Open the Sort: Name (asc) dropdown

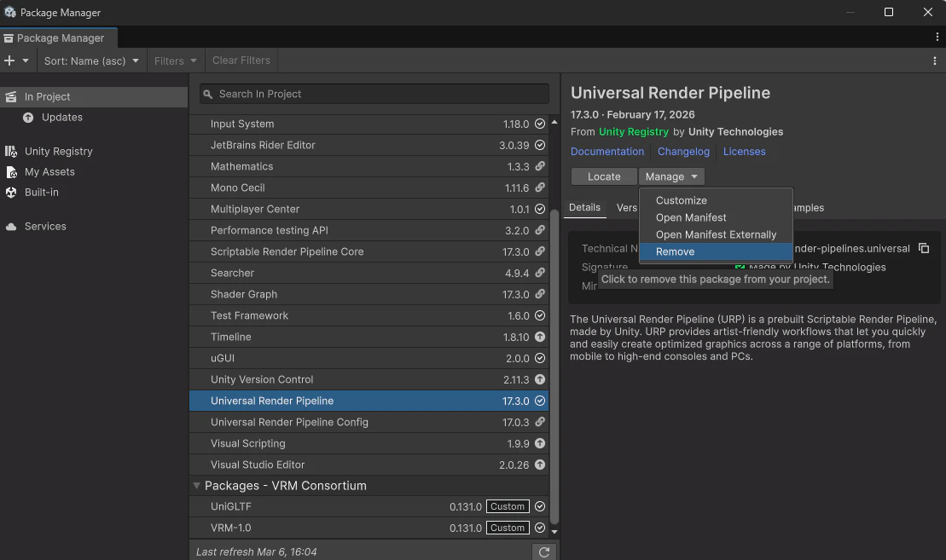(91, 61)
